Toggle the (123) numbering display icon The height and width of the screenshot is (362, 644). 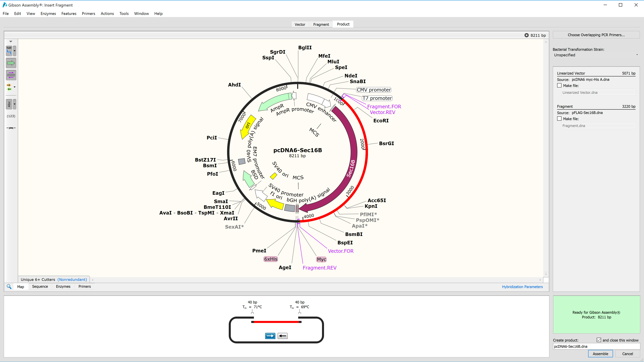click(11, 116)
